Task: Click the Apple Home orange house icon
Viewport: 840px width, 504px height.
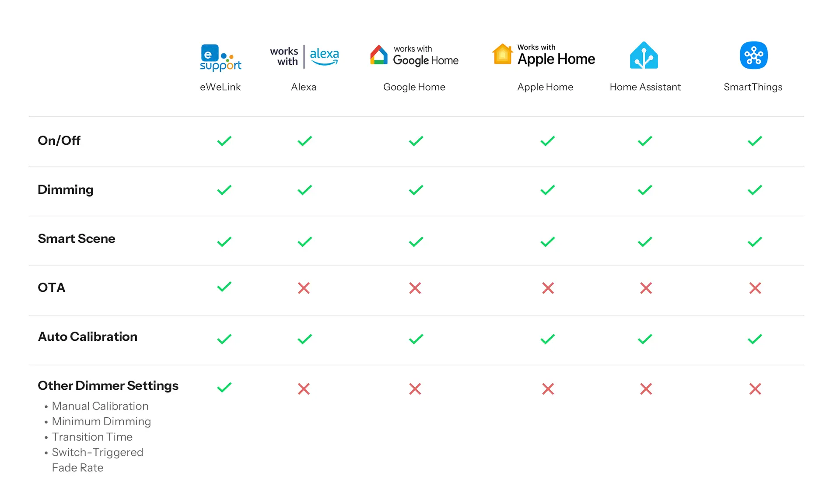Action: [x=502, y=54]
